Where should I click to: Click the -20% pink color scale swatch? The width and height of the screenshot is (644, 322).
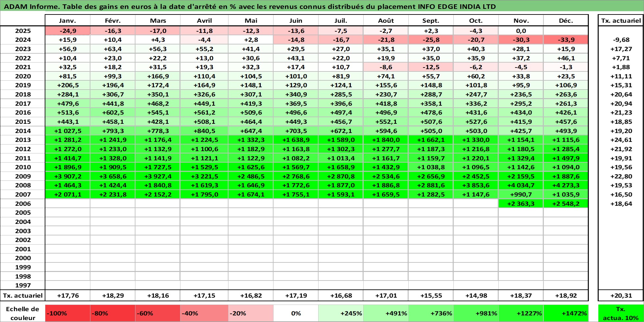251,313
